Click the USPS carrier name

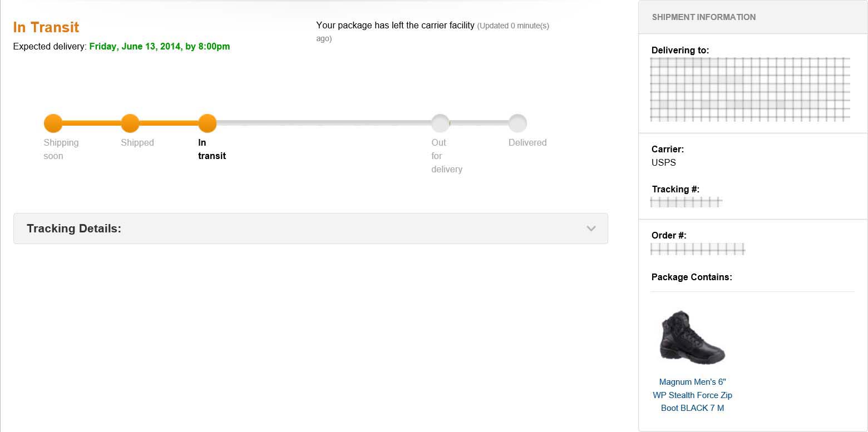point(664,163)
